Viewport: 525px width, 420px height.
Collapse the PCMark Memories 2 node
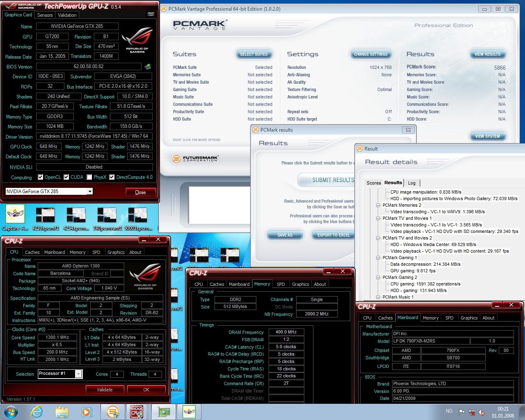[x=378, y=205]
